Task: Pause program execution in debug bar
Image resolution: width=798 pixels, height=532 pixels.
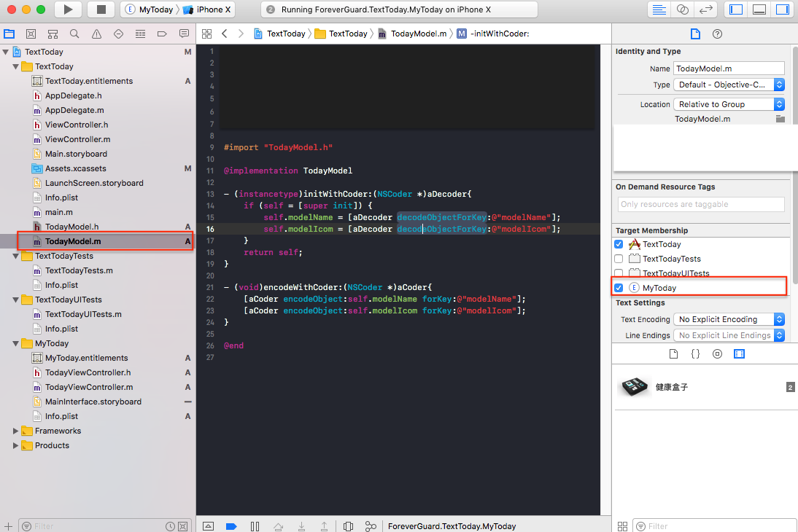Action: coord(255,526)
